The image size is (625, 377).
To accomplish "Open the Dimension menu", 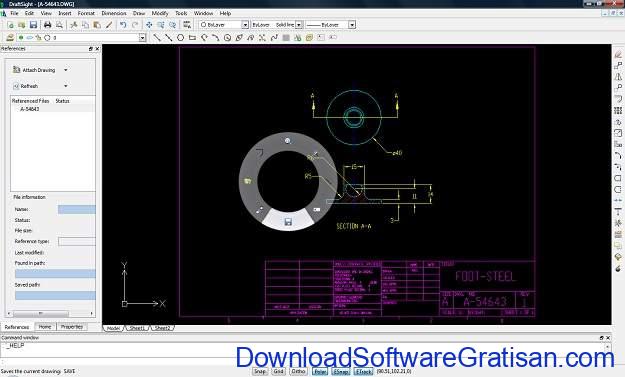I will (x=114, y=13).
